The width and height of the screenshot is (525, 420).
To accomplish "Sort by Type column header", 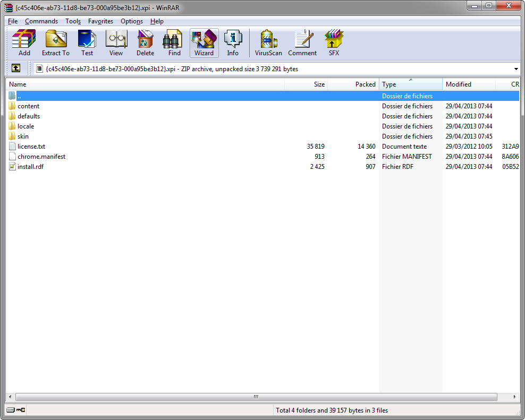I will tap(411, 84).
